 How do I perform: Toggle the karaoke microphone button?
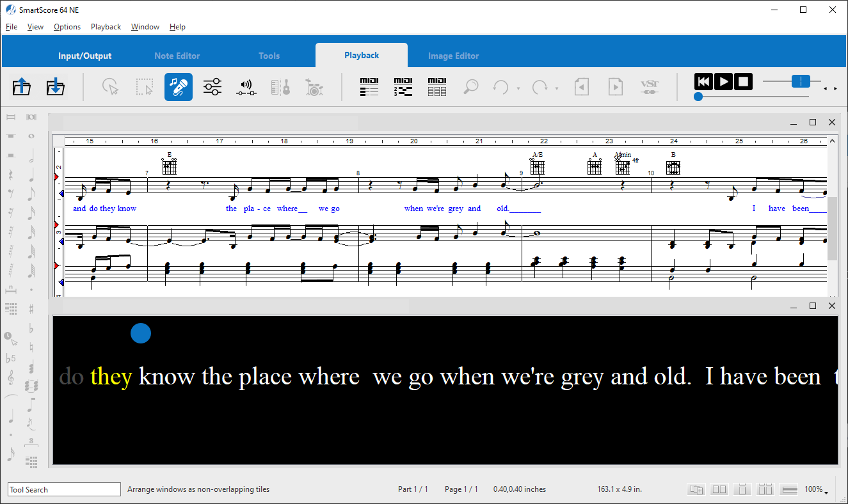[x=179, y=86]
